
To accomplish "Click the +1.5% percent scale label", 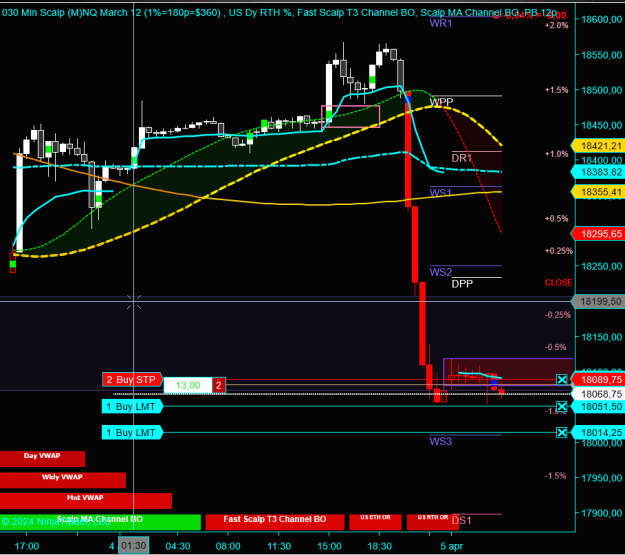I will [x=556, y=90].
